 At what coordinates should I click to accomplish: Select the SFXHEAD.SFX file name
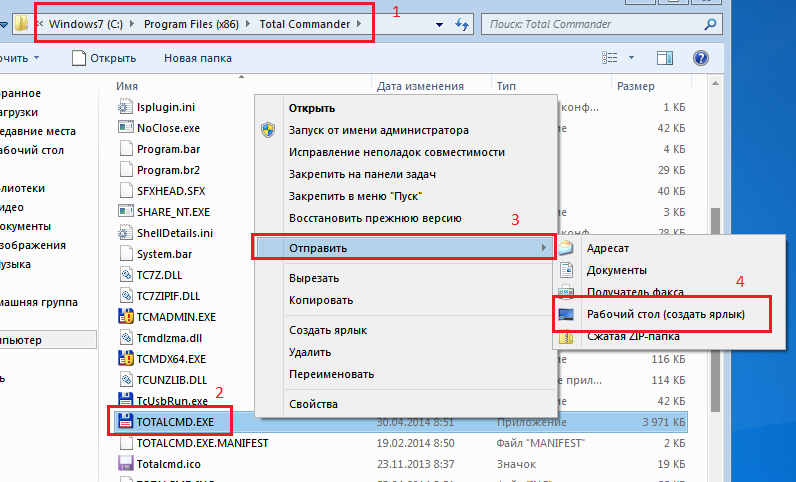pyautogui.click(x=171, y=191)
